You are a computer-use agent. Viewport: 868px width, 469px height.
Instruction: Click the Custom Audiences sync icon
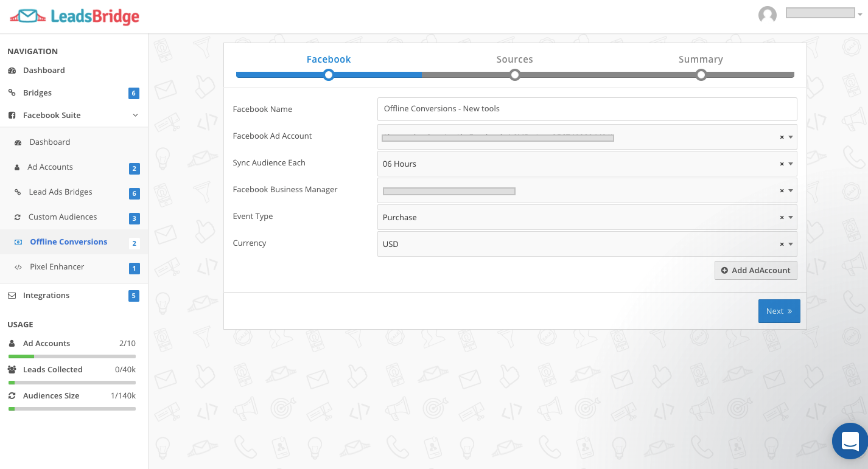17,217
